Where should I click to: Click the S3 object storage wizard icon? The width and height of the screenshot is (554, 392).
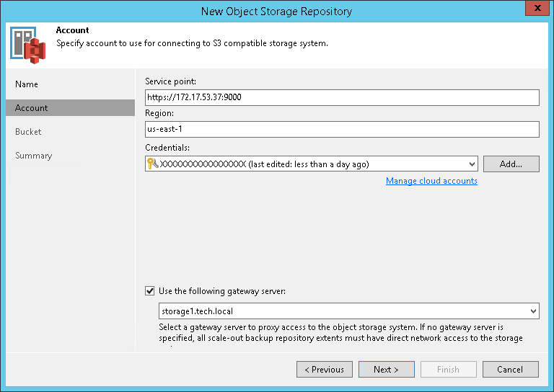tap(27, 44)
